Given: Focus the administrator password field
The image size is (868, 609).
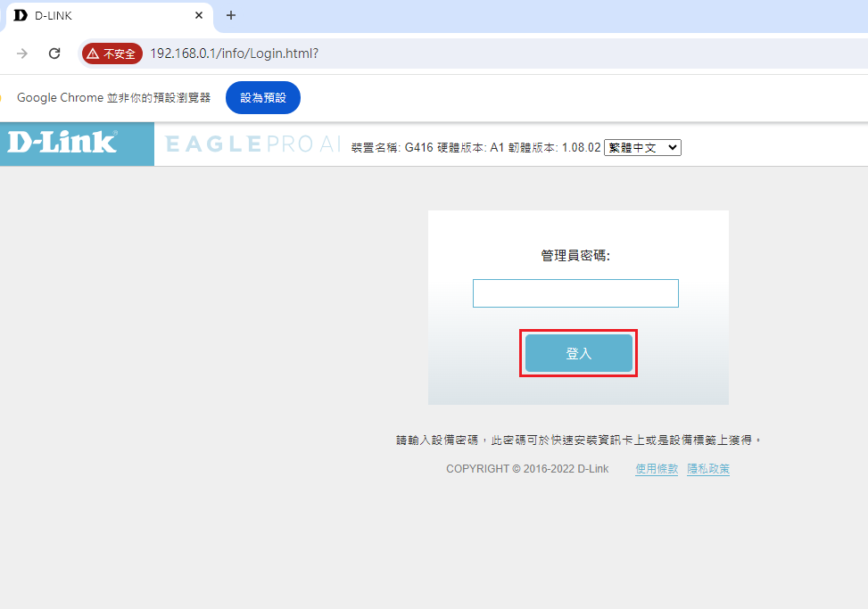Looking at the screenshot, I should pyautogui.click(x=575, y=293).
